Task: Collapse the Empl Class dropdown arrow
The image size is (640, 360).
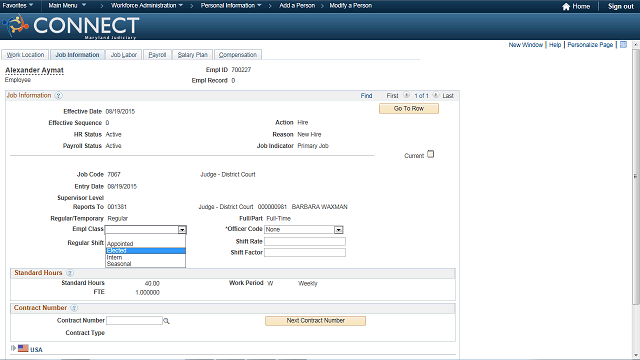Action: 182,230
